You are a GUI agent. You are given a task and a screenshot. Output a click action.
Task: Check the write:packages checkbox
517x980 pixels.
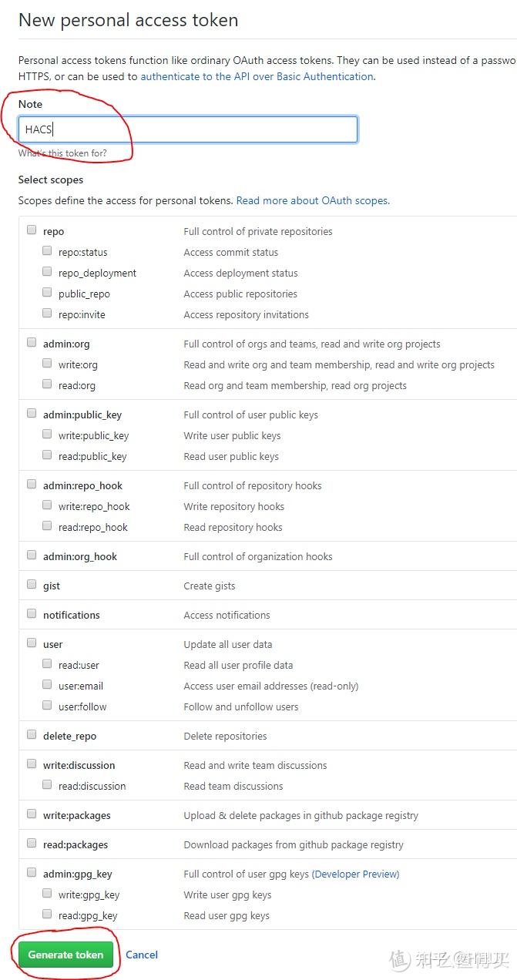[x=32, y=814]
